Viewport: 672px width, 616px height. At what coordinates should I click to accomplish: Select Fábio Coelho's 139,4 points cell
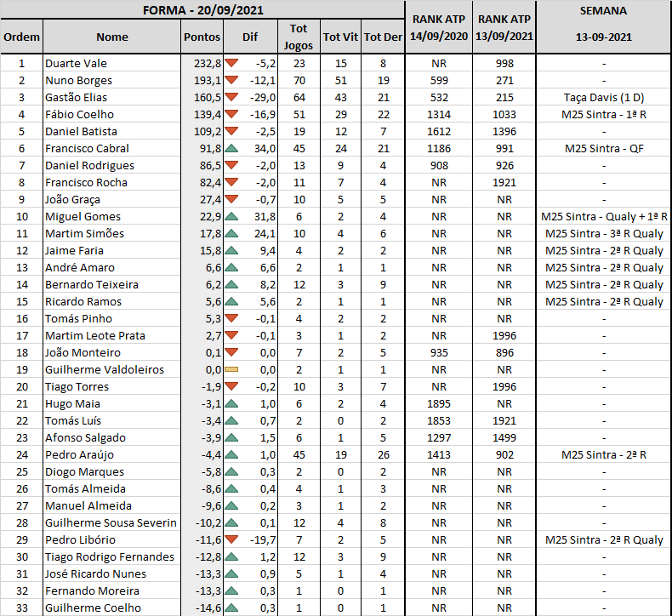click(x=202, y=115)
